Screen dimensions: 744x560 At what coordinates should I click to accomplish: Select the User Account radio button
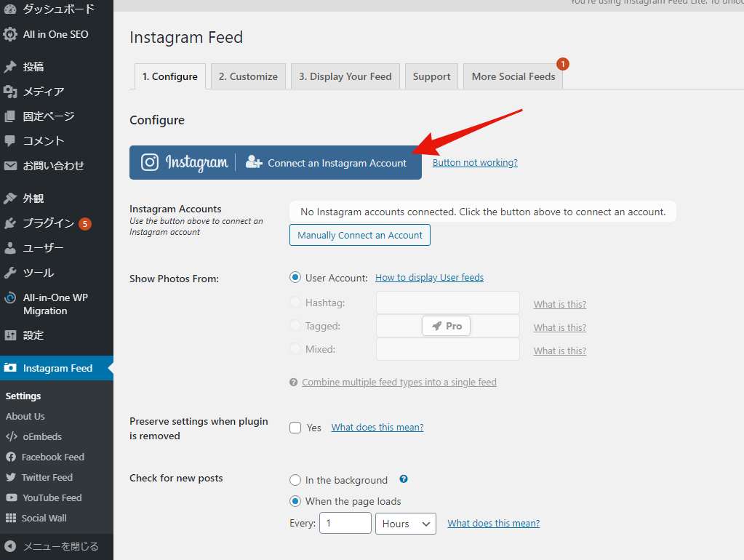[x=295, y=277]
